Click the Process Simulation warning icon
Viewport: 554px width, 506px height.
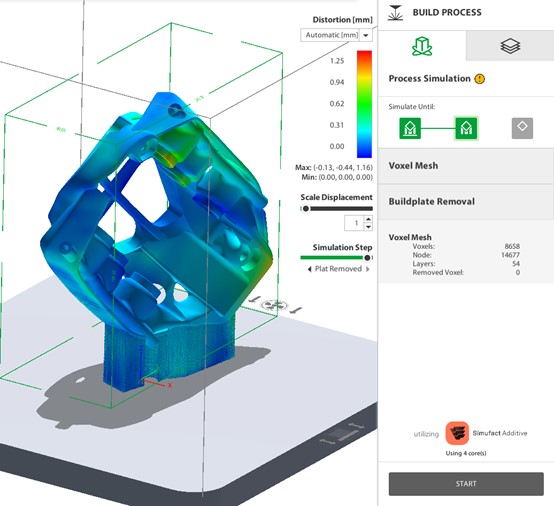click(x=479, y=78)
